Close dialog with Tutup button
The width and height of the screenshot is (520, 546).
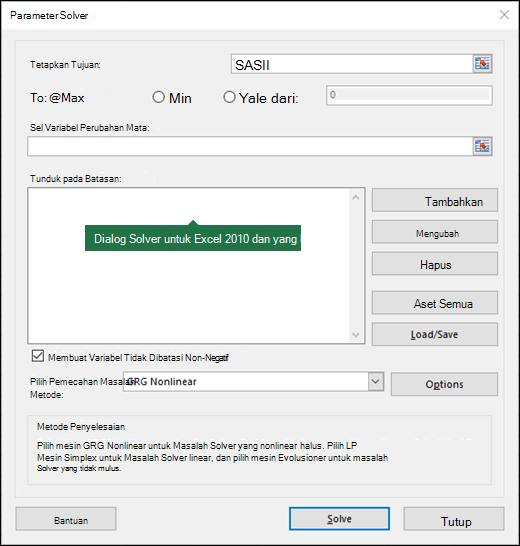click(x=454, y=519)
